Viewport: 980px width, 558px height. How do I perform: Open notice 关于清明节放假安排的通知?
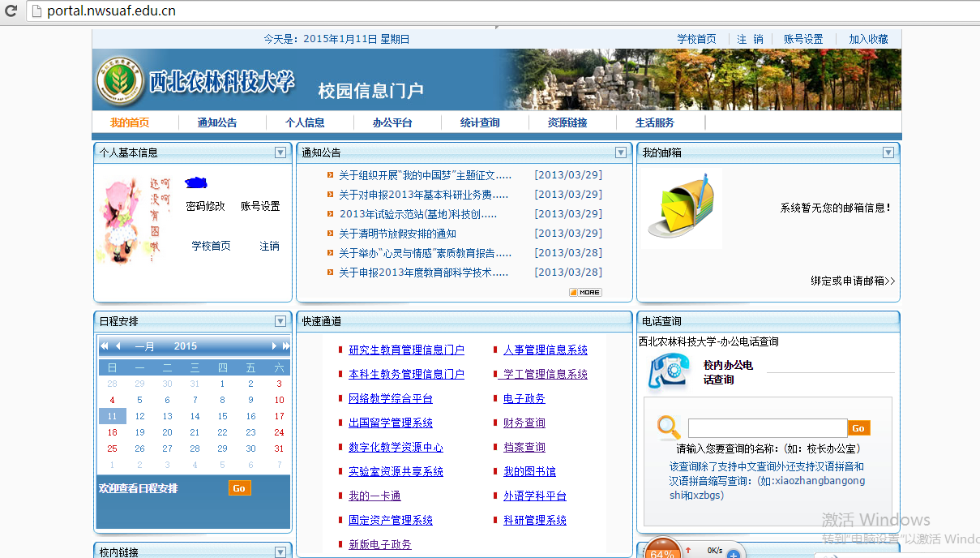397,234
